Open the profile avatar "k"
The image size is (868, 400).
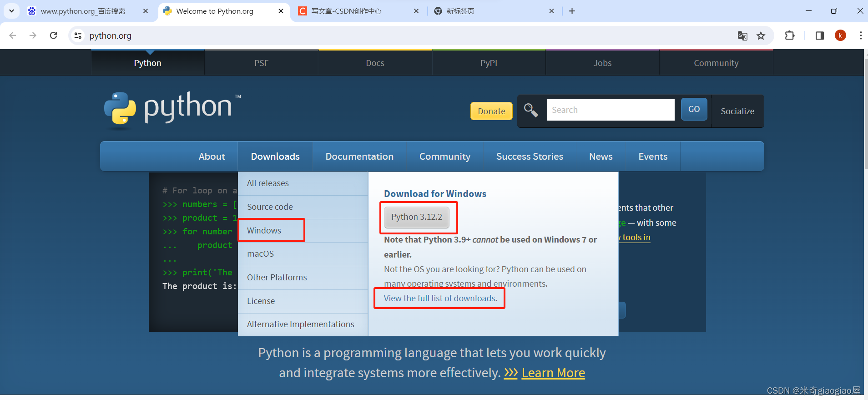840,35
